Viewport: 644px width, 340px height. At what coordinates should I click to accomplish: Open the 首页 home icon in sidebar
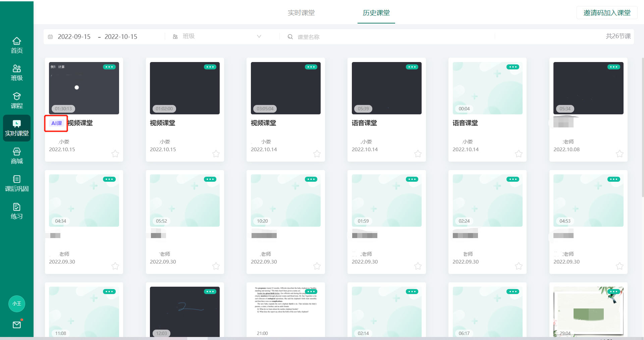point(16,45)
